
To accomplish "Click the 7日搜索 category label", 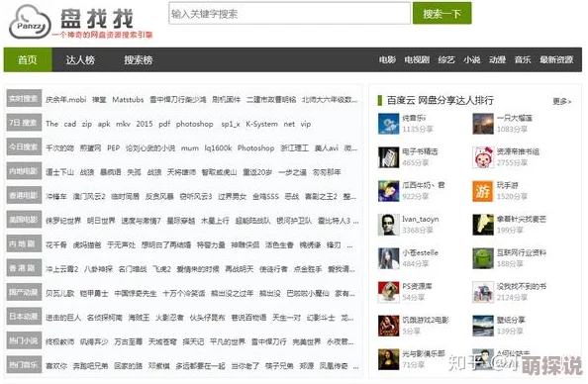I will [x=24, y=123].
